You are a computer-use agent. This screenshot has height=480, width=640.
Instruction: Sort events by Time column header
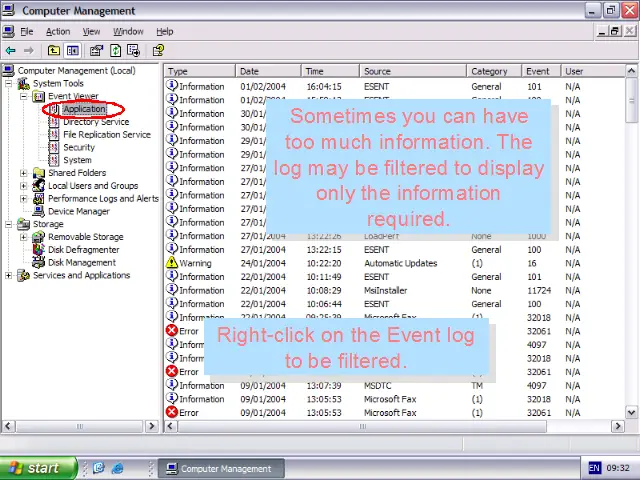pos(331,71)
